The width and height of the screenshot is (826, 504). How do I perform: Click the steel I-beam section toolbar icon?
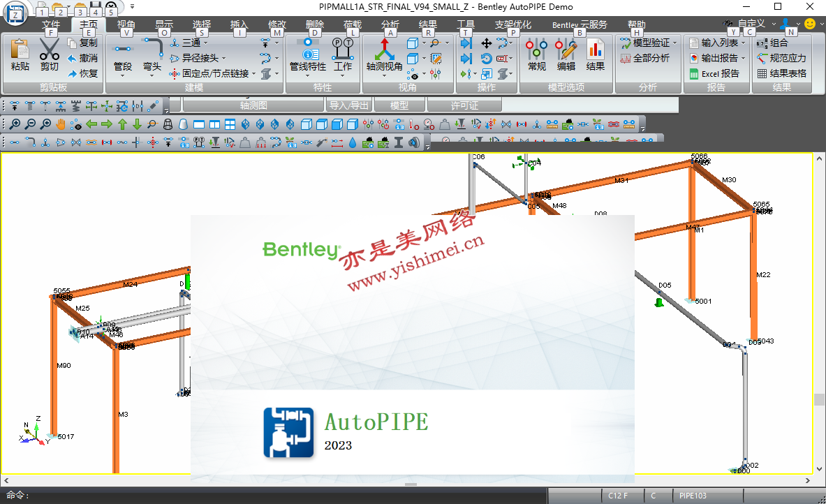399,142
